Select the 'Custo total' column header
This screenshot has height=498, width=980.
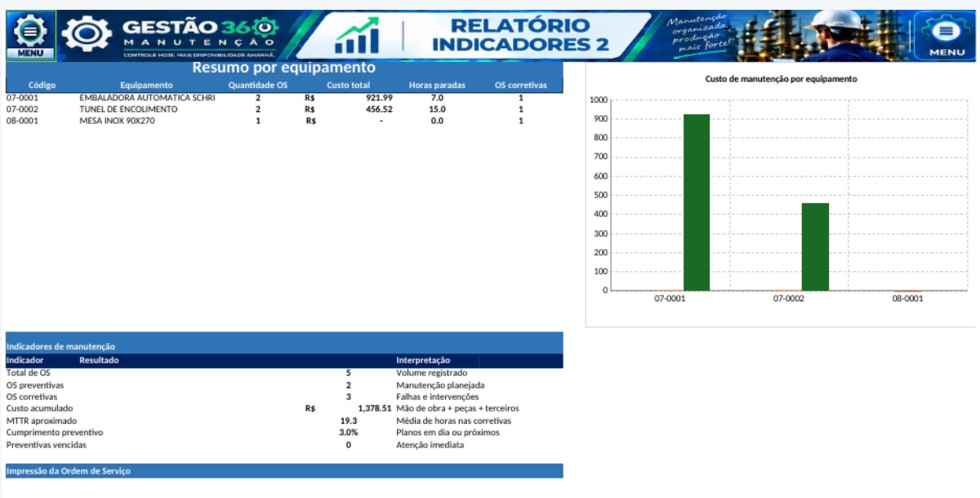pyautogui.click(x=349, y=85)
